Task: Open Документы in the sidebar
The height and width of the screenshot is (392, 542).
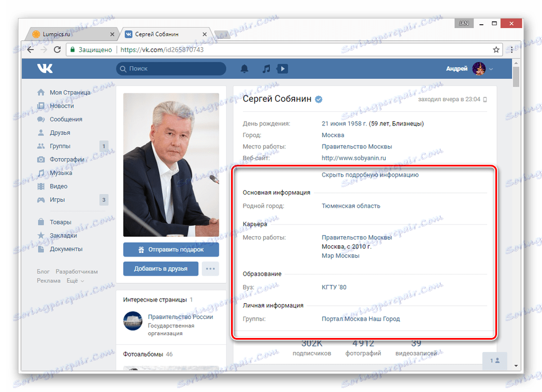Action: click(x=66, y=249)
